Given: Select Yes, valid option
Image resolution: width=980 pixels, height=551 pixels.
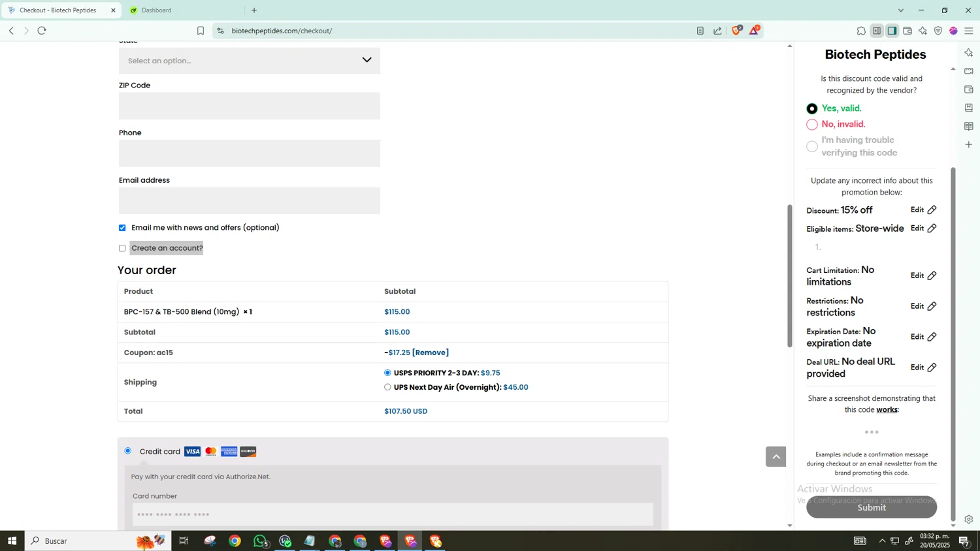Looking at the screenshot, I should (812, 108).
